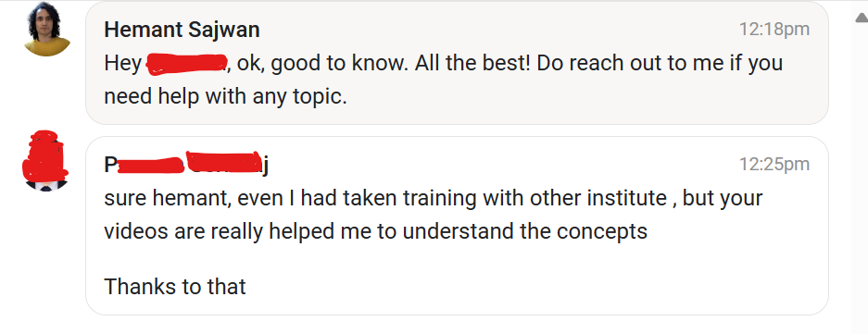Click the "need help with any topic" line
Screen dimensions: 868x334
pyautogui.click(x=225, y=97)
